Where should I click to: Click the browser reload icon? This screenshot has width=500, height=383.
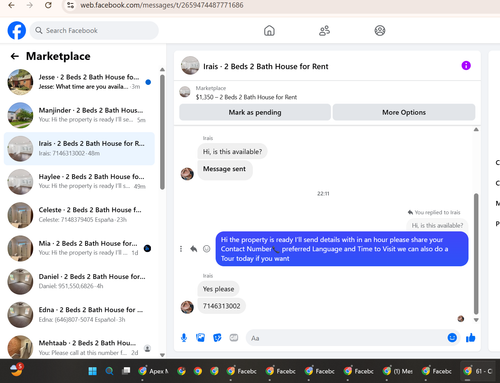point(48,5)
